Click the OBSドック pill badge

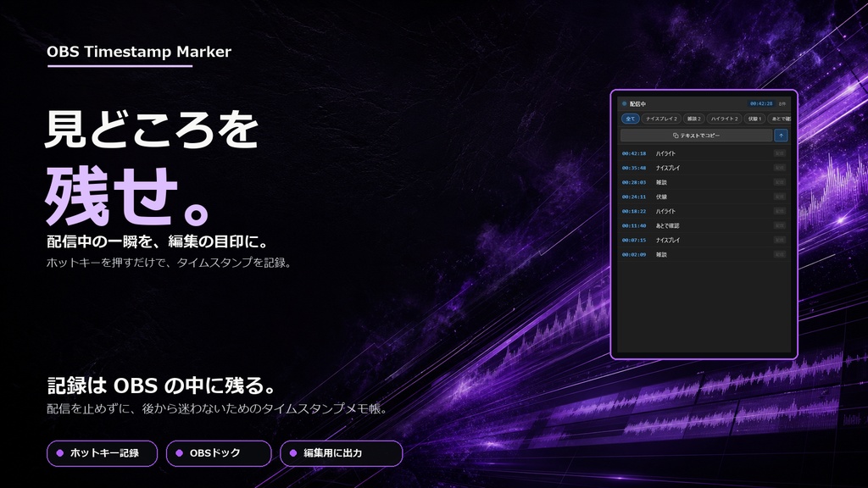(219, 453)
